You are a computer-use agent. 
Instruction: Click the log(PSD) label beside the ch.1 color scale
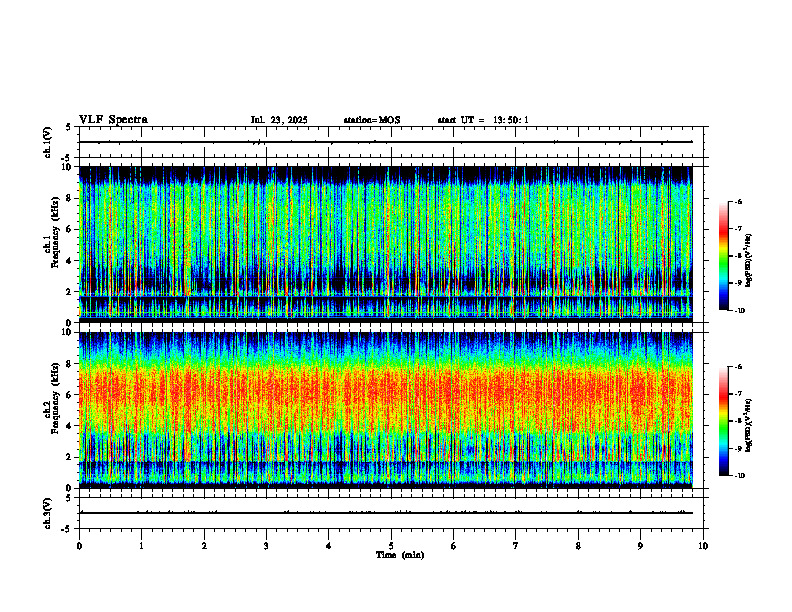[x=749, y=261]
